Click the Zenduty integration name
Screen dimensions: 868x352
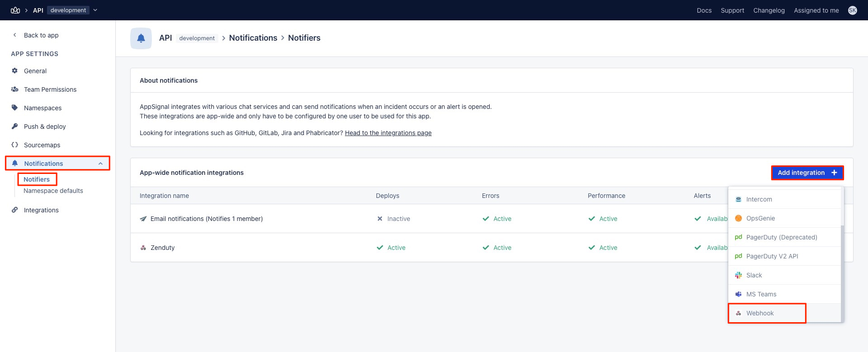click(162, 248)
